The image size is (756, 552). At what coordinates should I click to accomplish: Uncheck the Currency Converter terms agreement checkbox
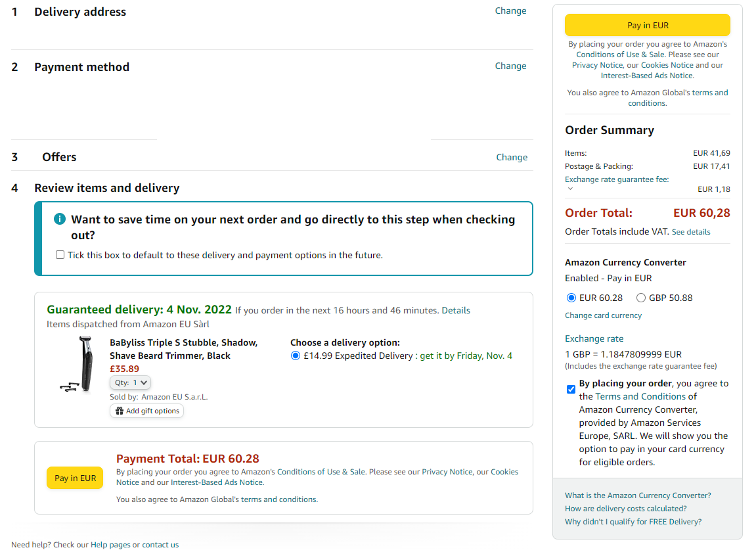click(x=571, y=389)
